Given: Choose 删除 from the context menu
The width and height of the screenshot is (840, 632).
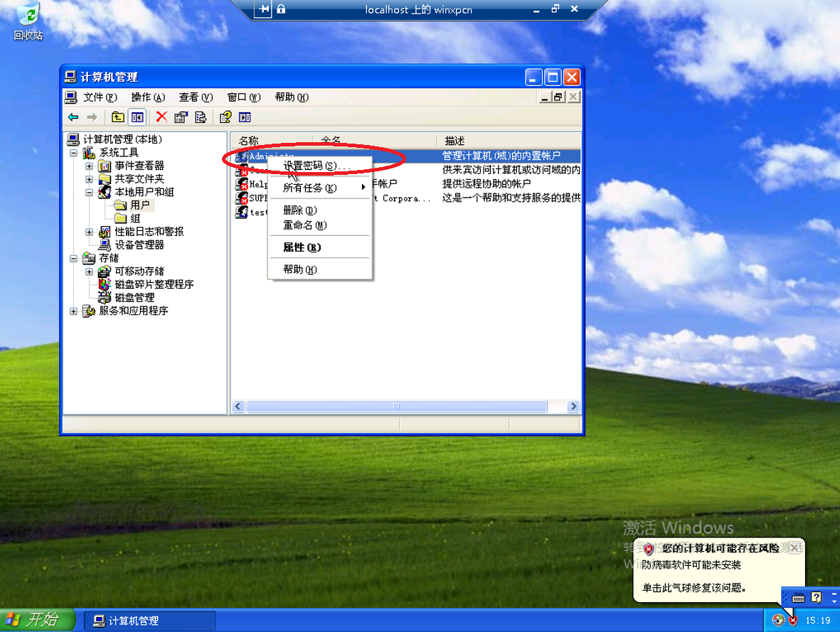Looking at the screenshot, I should click(320, 210).
